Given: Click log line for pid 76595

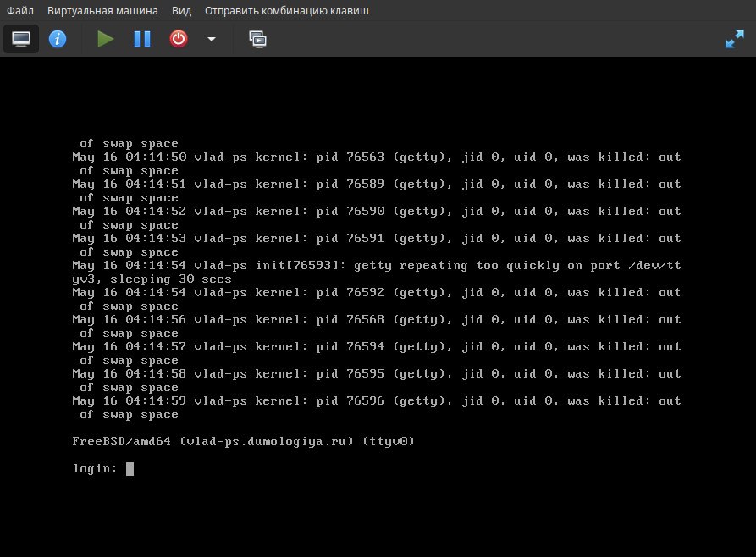Looking at the screenshot, I should click(377, 374).
